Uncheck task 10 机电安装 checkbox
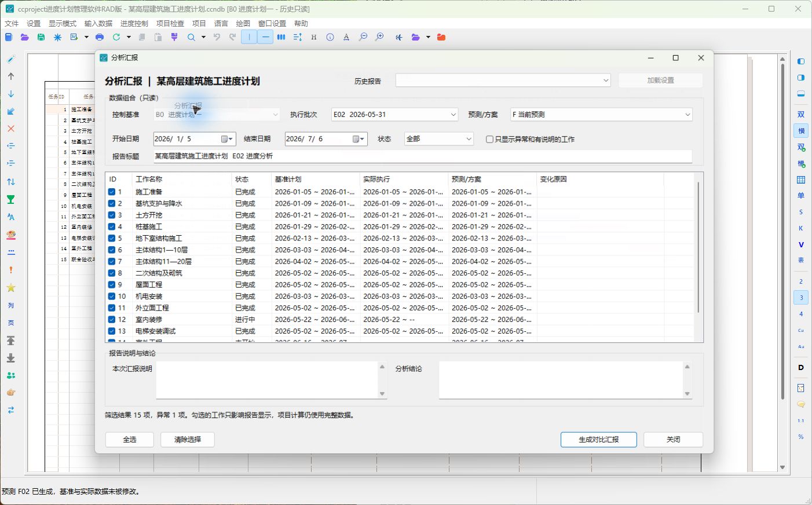The image size is (812, 505). (x=112, y=296)
